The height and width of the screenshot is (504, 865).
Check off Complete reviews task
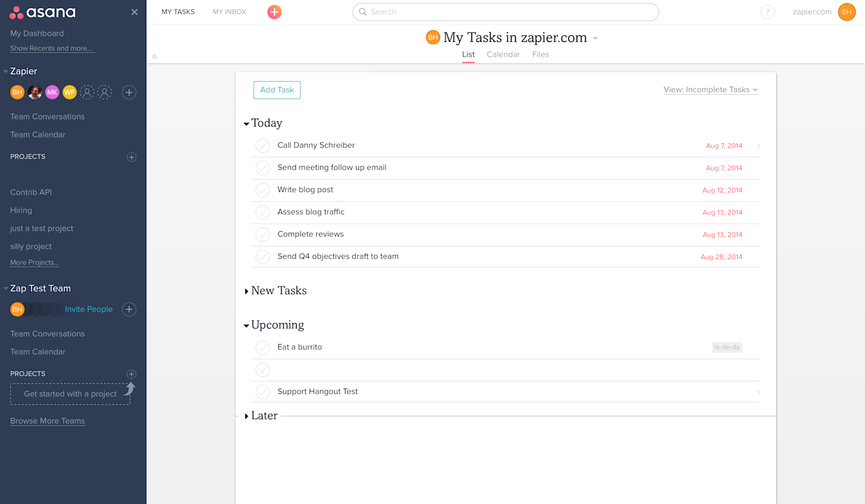(x=263, y=235)
